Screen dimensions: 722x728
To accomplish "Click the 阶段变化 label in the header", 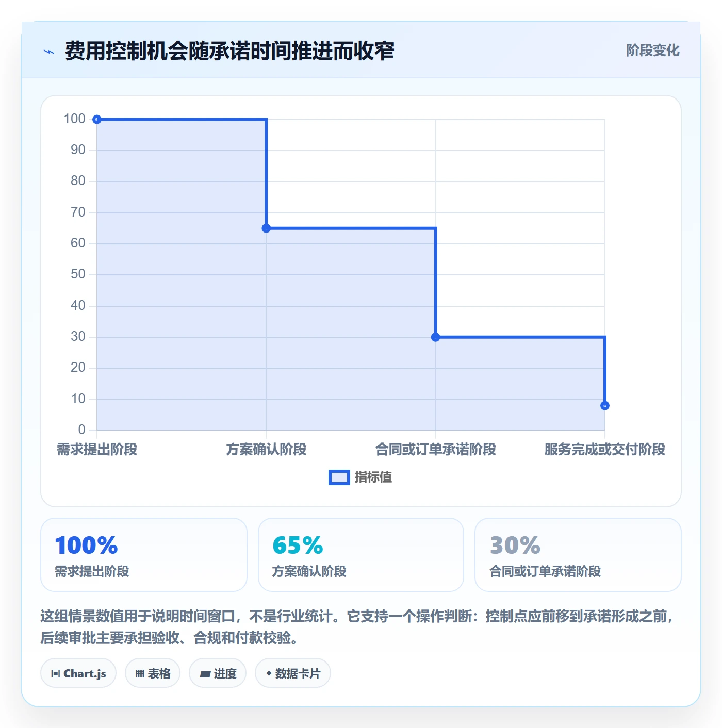I will (652, 51).
